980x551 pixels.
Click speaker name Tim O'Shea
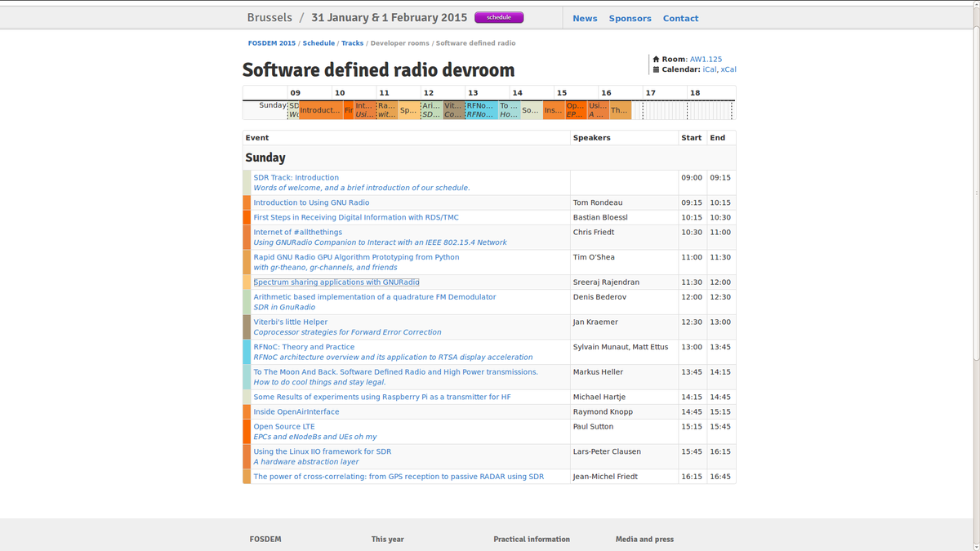(595, 257)
